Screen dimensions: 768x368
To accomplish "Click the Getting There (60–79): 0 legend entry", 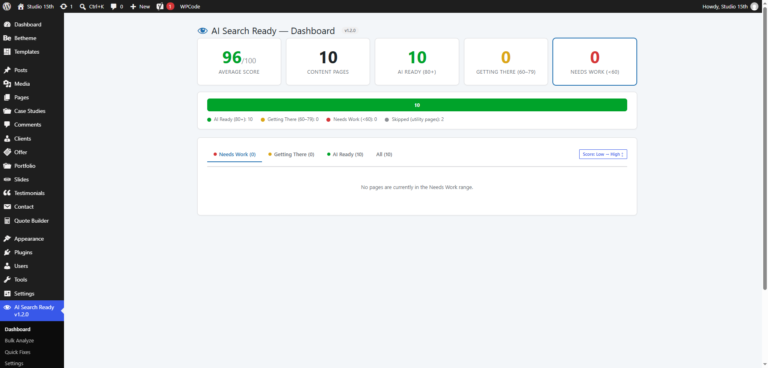I will 289,119.
